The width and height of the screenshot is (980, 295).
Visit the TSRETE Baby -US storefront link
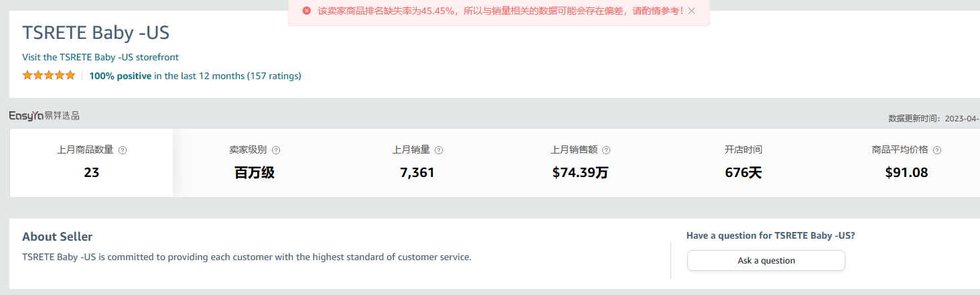(x=100, y=57)
